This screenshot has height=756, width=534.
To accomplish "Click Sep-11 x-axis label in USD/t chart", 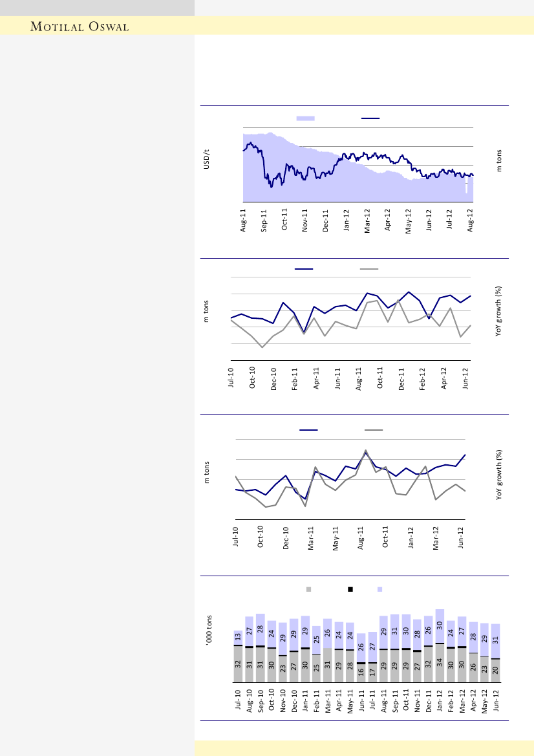I will coord(264,219).
